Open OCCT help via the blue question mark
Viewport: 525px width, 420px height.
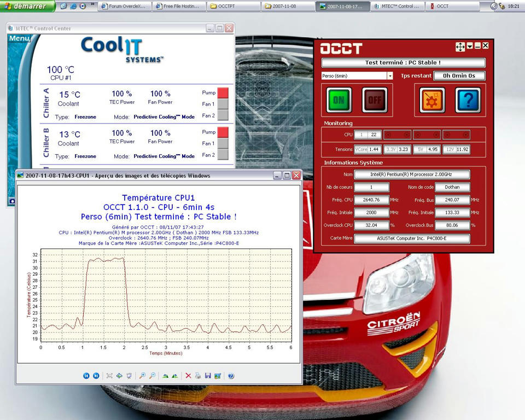coord(468,100)
